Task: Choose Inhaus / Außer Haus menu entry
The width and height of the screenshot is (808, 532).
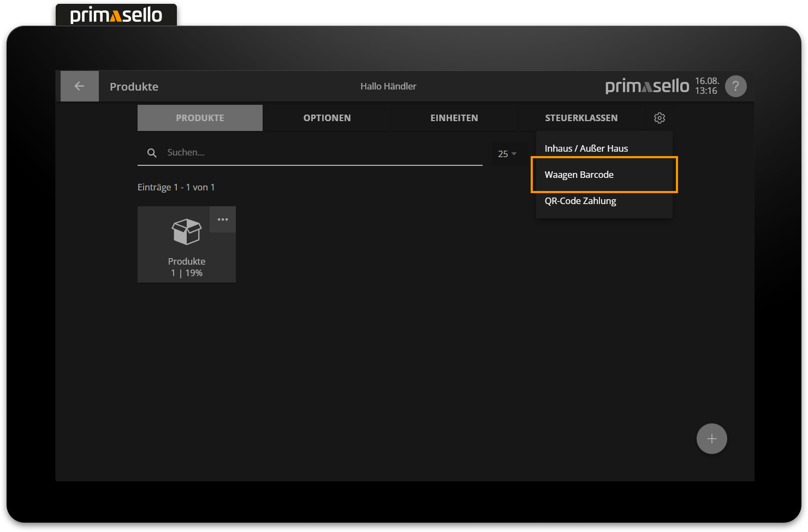Action: tap(586, 148)
